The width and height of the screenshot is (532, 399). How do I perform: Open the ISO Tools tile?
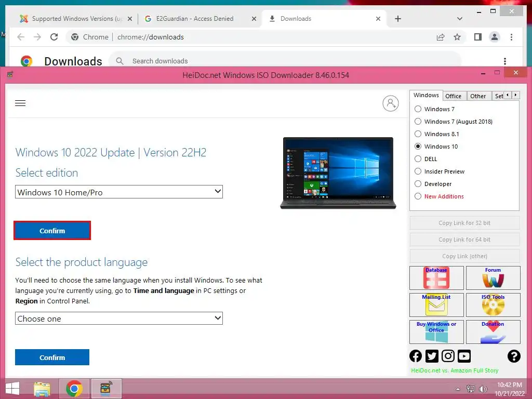click(493, 304)
